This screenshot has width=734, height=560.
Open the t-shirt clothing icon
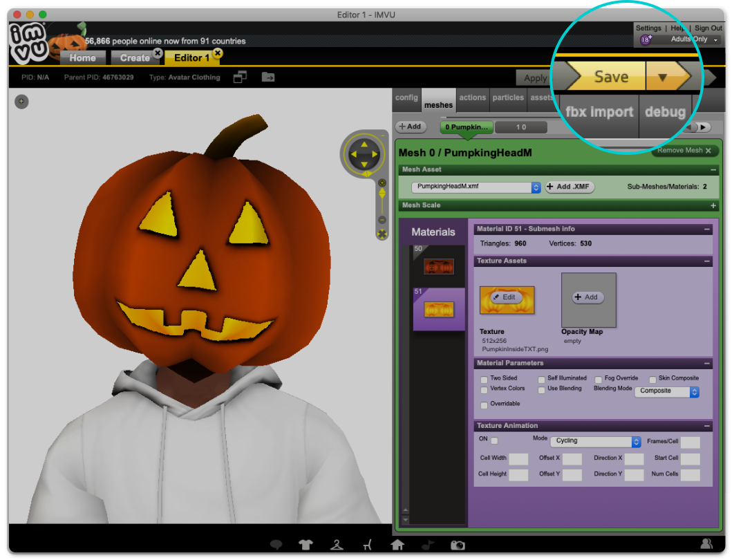pyautogui.click(x=305, y=545)
